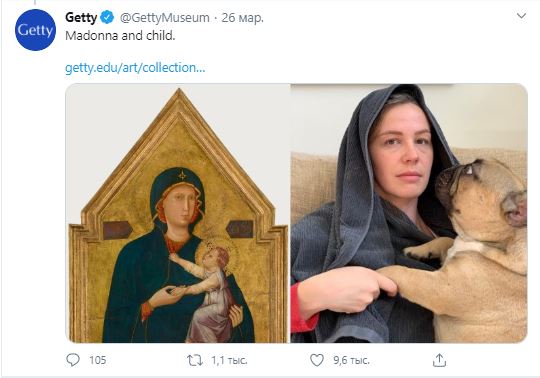Image resolution: width=540 pixels, height=378 pixels.
Task: Like the tweet with heart icon
Action: point(317,360)
